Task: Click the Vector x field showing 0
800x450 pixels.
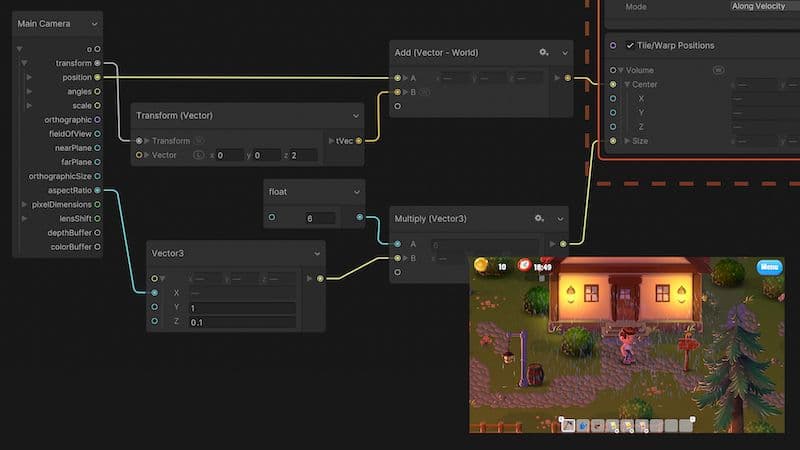Action: (229, 155)
